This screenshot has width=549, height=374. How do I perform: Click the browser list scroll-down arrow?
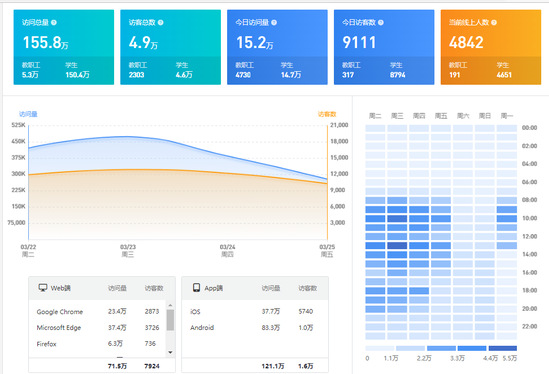[170, 352]
